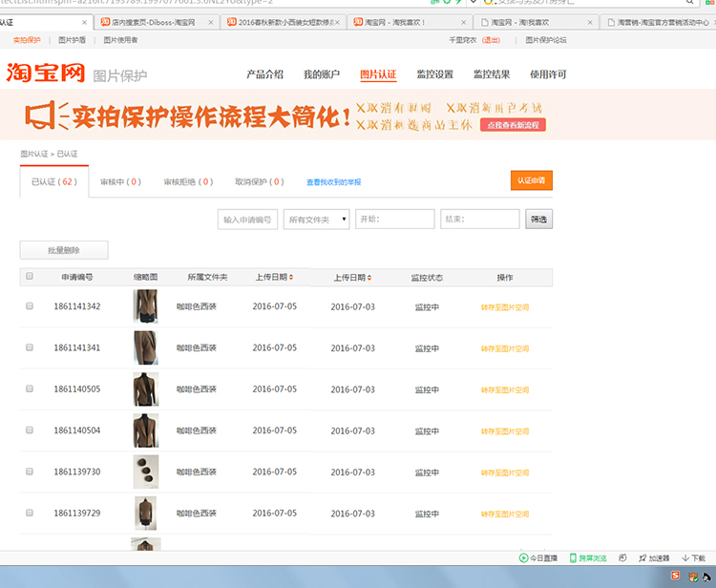The height and width of the screenshot is (588, 716).
Task: Open 下载 download arrow in status bar
Action: (685, 558)
